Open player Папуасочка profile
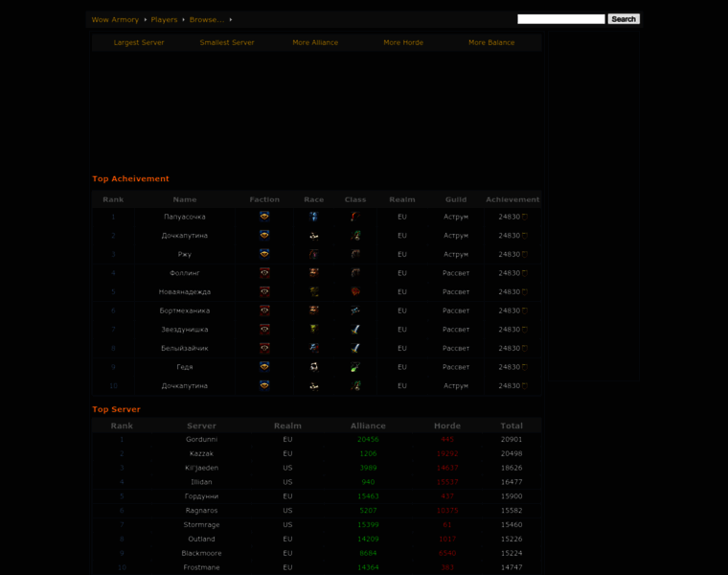 184,217
